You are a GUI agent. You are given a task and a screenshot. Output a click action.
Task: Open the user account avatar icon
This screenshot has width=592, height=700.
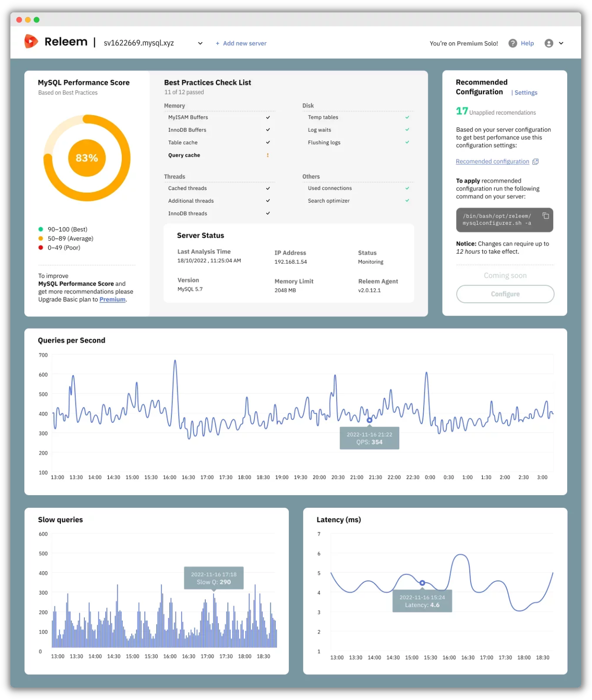(549, 43)
